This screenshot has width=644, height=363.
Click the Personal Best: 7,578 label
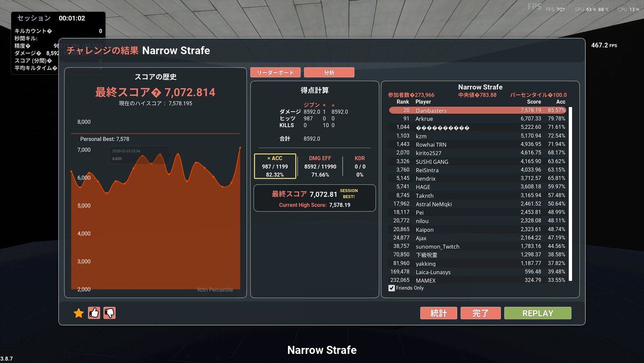(x=105, y=139)
